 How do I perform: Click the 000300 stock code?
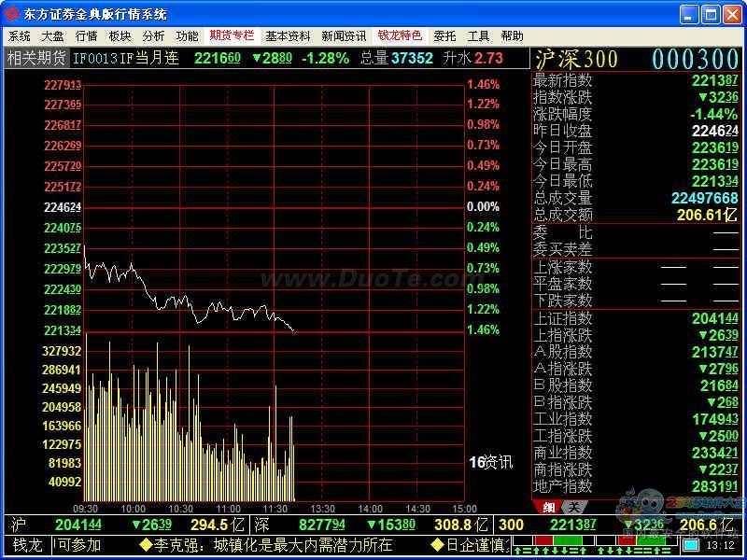click(x=695, y=60)
